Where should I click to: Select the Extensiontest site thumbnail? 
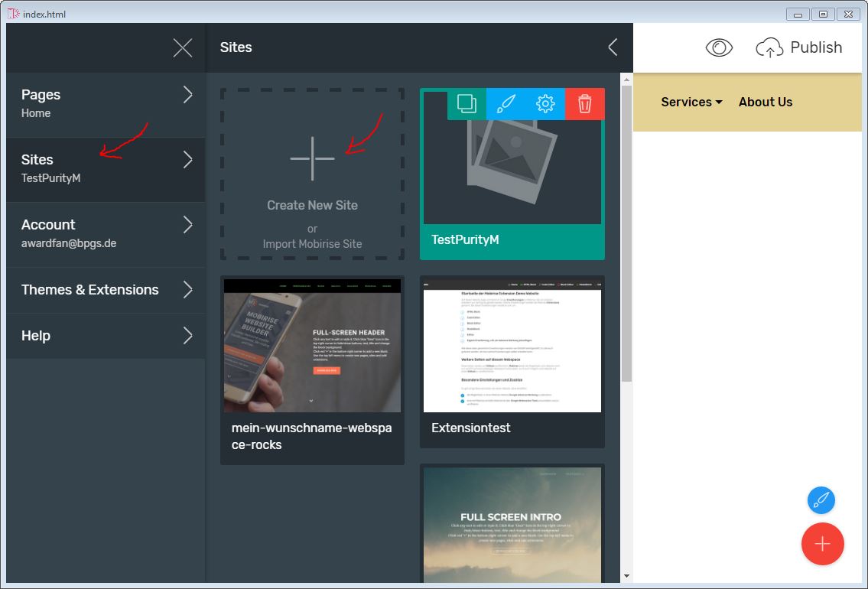(512, 346)
